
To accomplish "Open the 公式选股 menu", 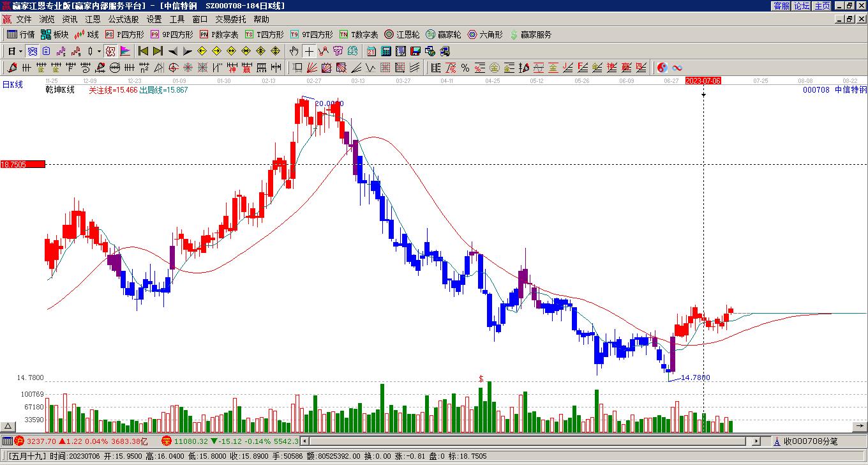I will click(123, 20).
